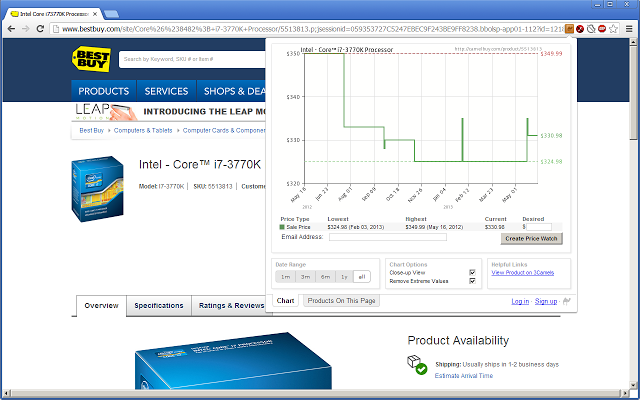Screen dimensions: 640x400
Task: Click the vertical scrollbar thumb
Action: [633, 93]
